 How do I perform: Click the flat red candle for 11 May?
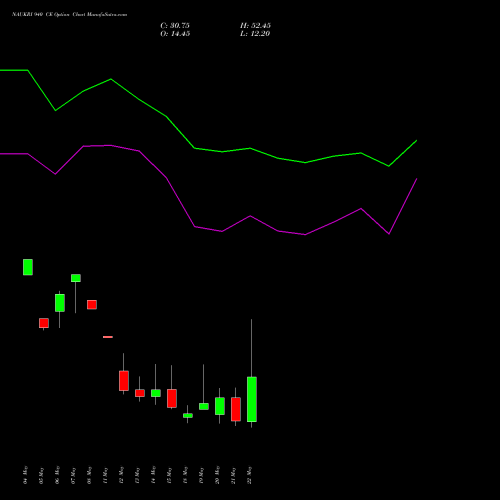[x=108, y=337]
